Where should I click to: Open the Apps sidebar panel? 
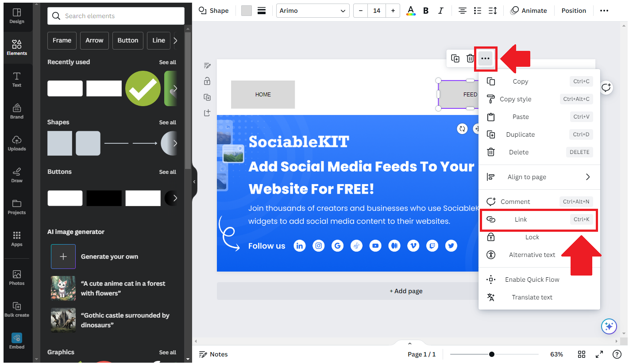coord(17,238)
